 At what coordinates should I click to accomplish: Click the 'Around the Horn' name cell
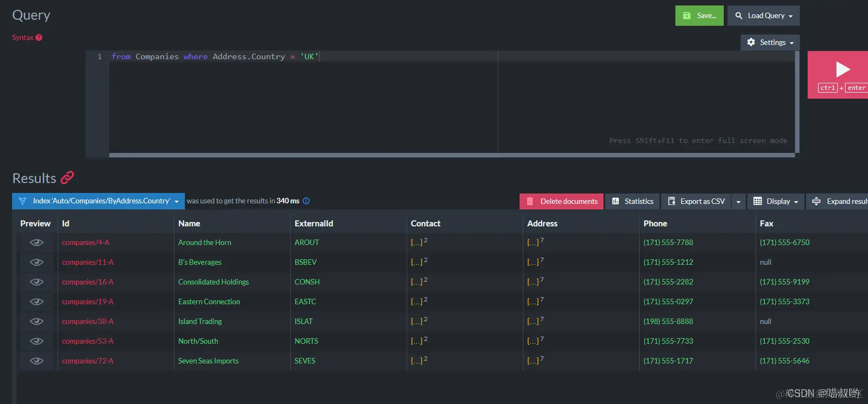coord(205,242)
